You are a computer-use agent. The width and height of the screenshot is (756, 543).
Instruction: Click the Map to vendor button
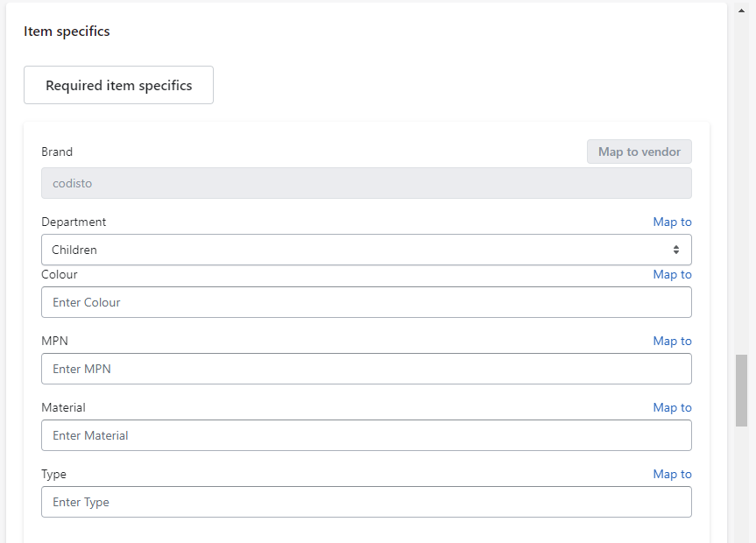(639, 152)
